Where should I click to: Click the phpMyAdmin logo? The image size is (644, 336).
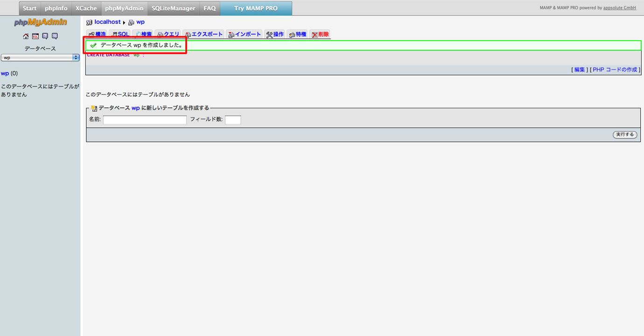click(x=40, y=22)
